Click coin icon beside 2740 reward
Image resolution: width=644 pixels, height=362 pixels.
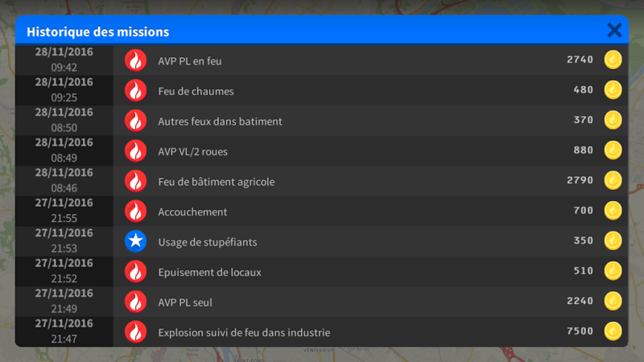click(x=613, y=60)
